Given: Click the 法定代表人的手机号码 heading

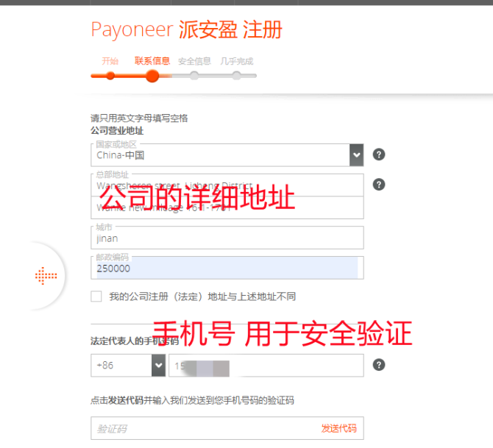Looking at the screenshot, I should click(x=135, y=341).
